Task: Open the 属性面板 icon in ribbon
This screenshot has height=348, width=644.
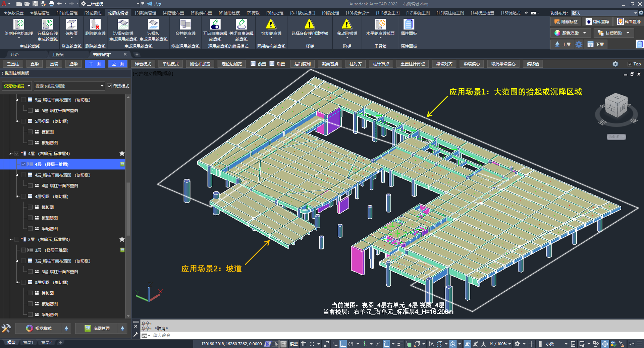Action: pos(409,25)
